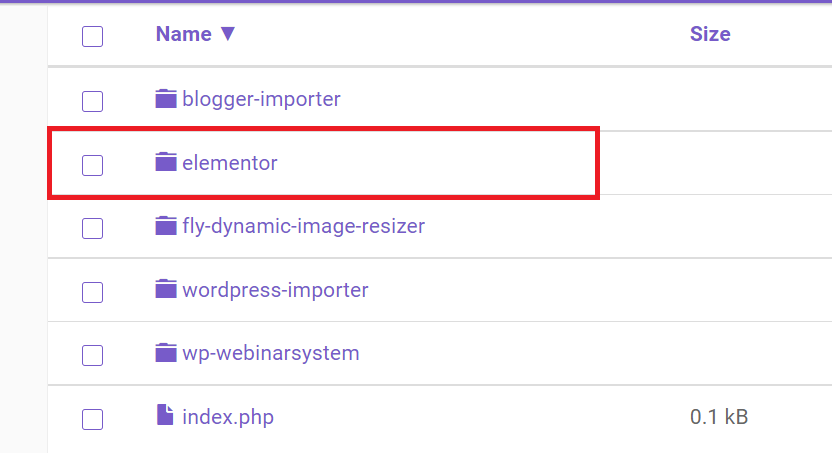Tick the select-all checkbox in header
832x453 pixels.
pyautogui.click(x=92, y=37)
